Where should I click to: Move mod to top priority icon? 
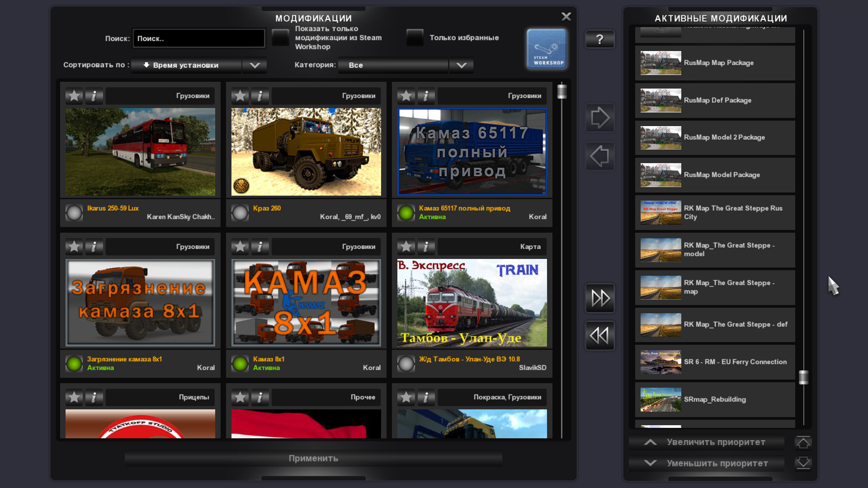(803, 442)
